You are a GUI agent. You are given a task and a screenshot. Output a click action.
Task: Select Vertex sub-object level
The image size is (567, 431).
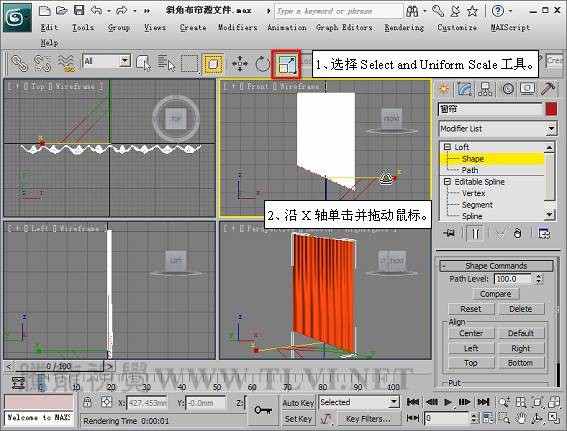(x=473, y=193)
